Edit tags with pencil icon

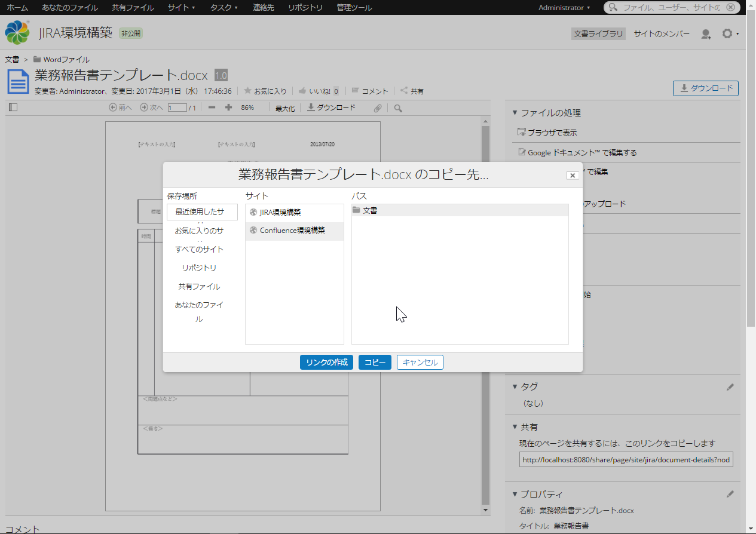tap(730, 387)
